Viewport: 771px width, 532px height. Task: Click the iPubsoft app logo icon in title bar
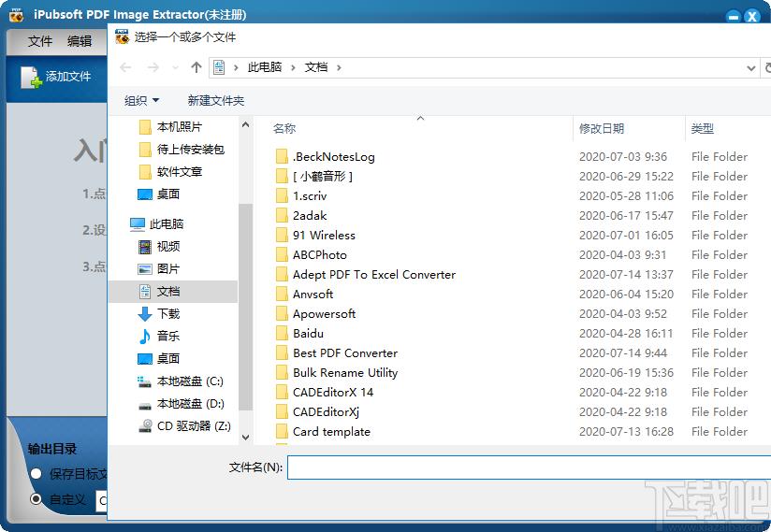tap(16, 15)
